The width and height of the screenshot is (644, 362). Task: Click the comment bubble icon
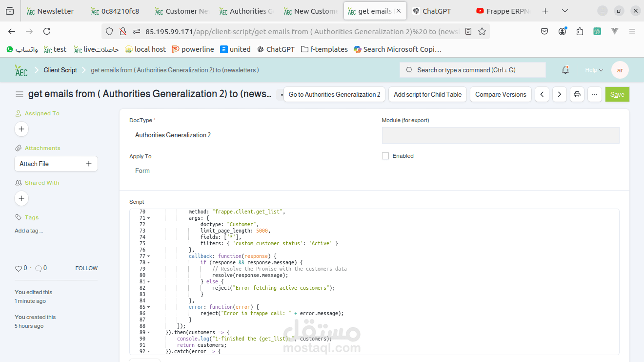[x=39, y=268]
